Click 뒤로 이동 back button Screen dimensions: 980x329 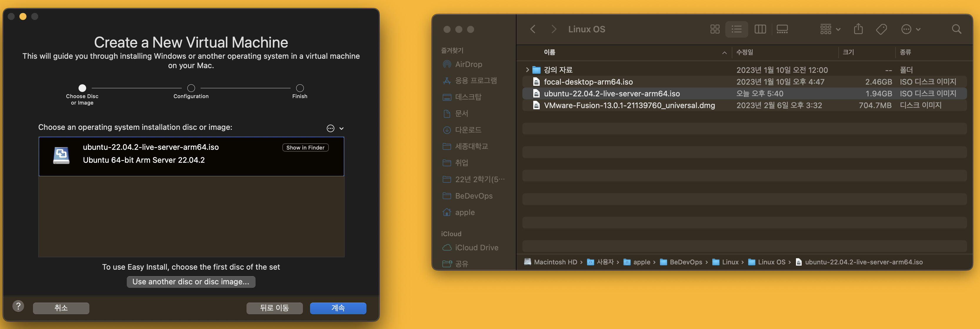coord(274,308)
